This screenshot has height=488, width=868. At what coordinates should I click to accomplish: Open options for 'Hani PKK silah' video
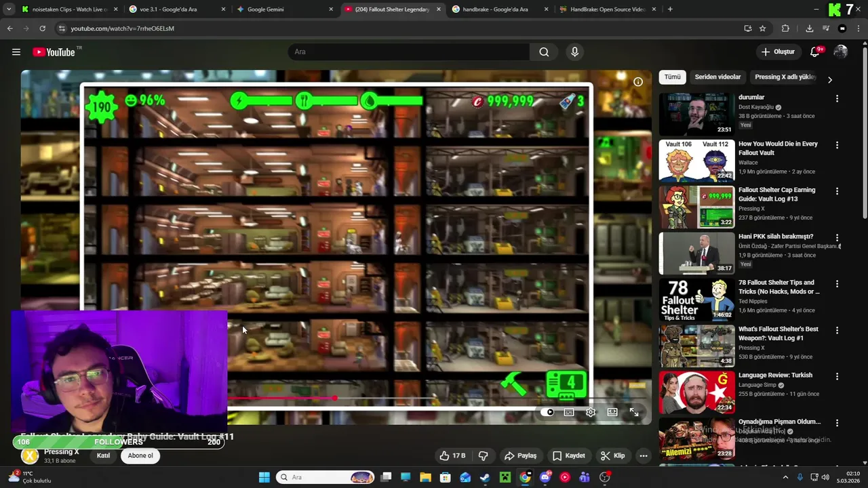tap(837, 238)
